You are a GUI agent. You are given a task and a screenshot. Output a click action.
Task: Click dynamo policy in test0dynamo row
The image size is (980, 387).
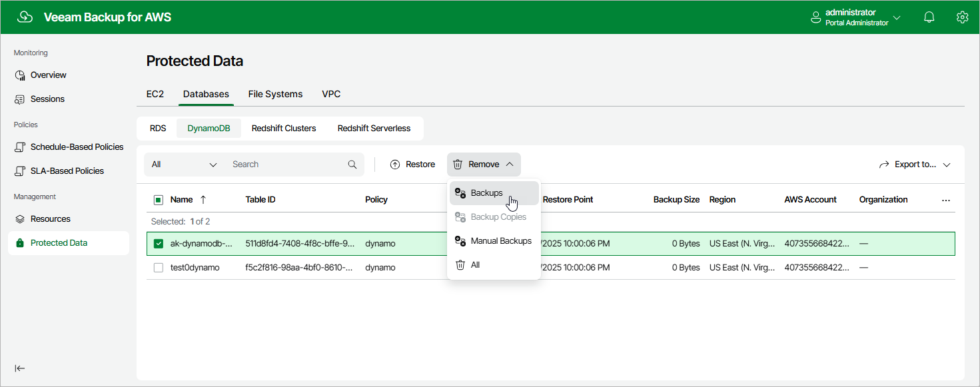(x=380, y=268)
